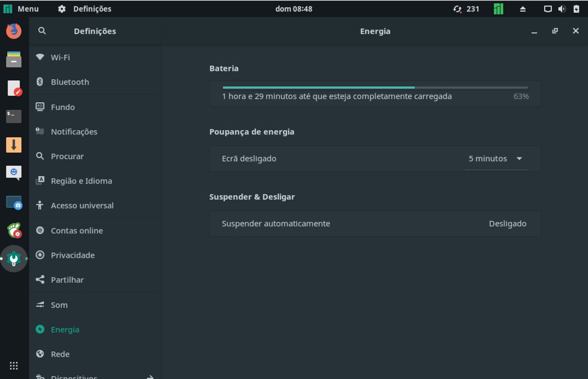Click the battery charge progress bar

click(375, 87)
